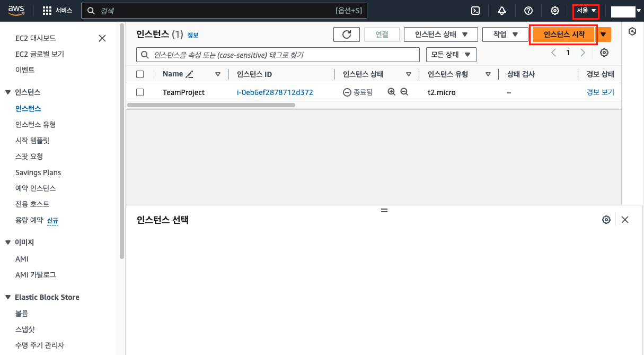Screen dimensions: 644x355
Task: Click the Connect button
Action: click(x=382, y=34)
